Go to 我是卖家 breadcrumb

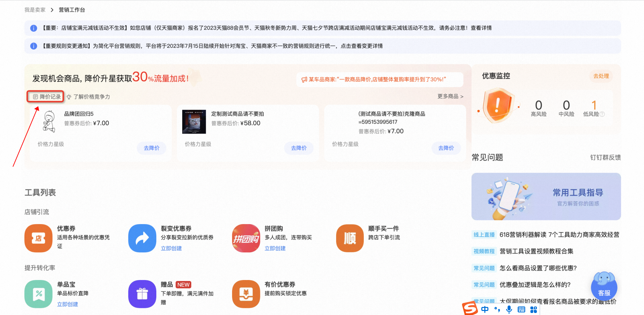click(35, 10)
